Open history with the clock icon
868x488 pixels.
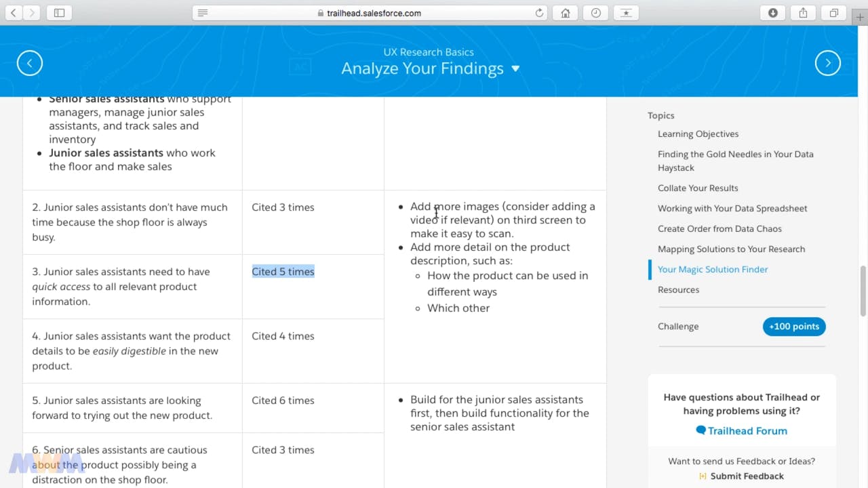595,13
